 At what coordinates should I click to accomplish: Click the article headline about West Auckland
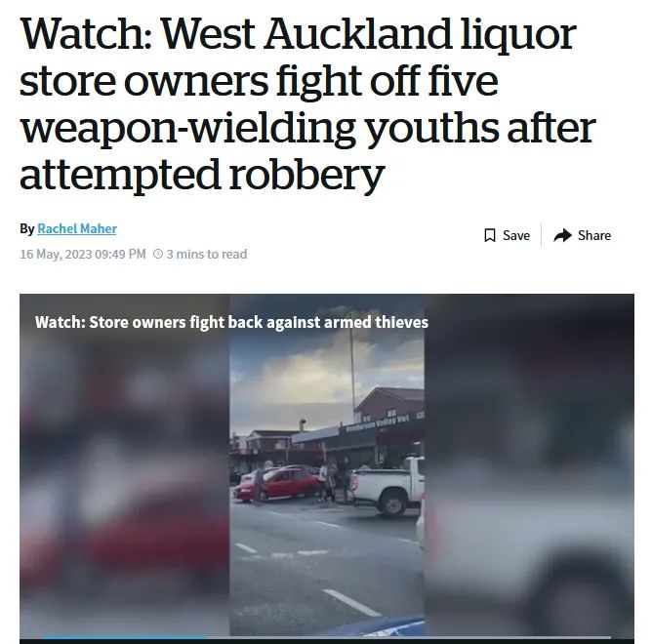coord(307,104)
